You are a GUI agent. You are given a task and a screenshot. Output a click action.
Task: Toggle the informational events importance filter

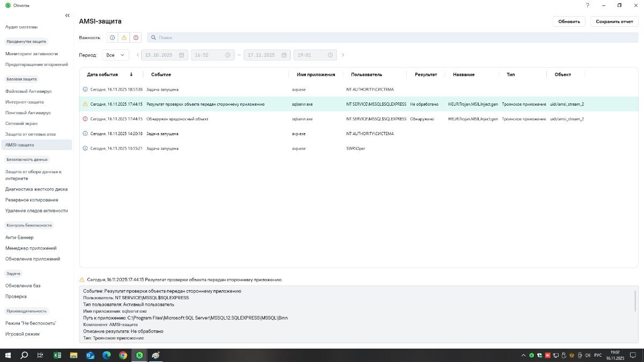coord(112,38)
